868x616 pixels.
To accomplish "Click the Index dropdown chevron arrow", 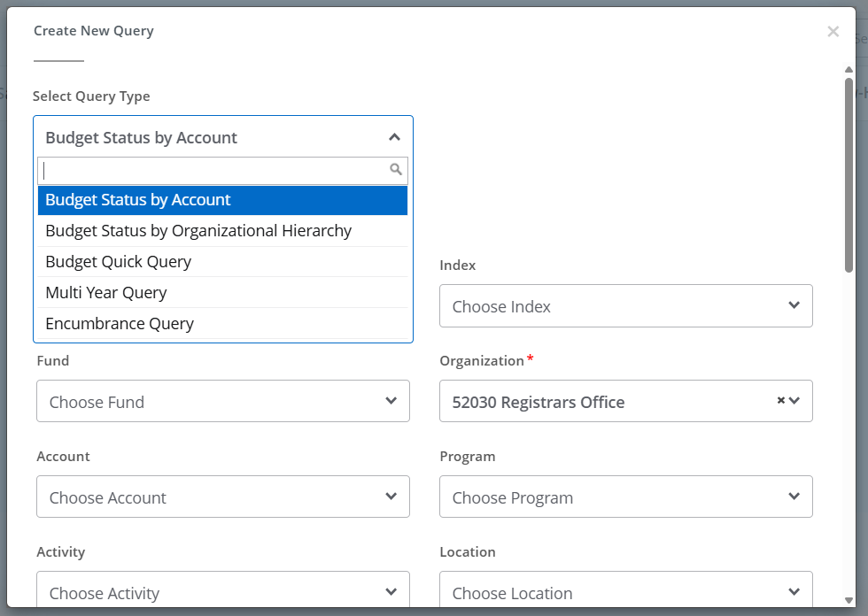I will click(794, 305).
